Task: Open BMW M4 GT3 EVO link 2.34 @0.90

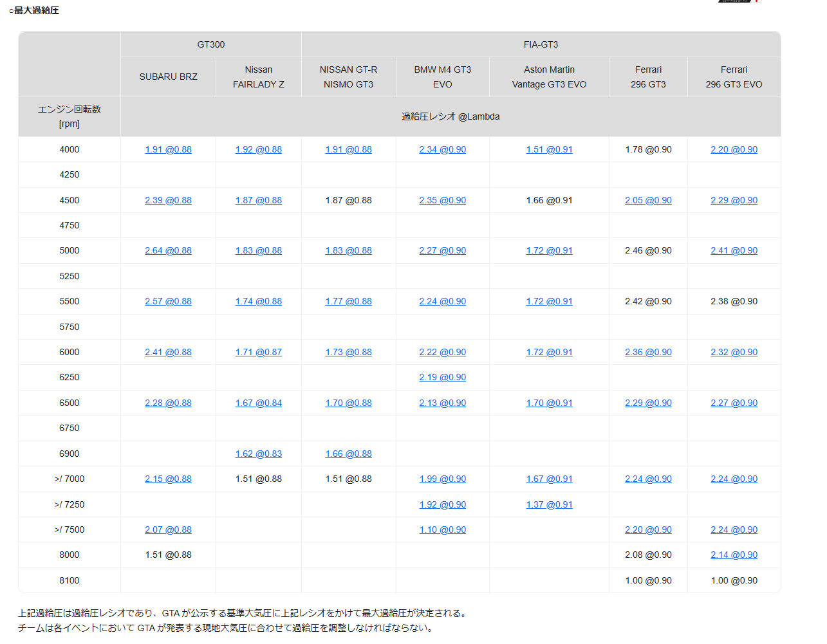Action: (x=442, y=149)
